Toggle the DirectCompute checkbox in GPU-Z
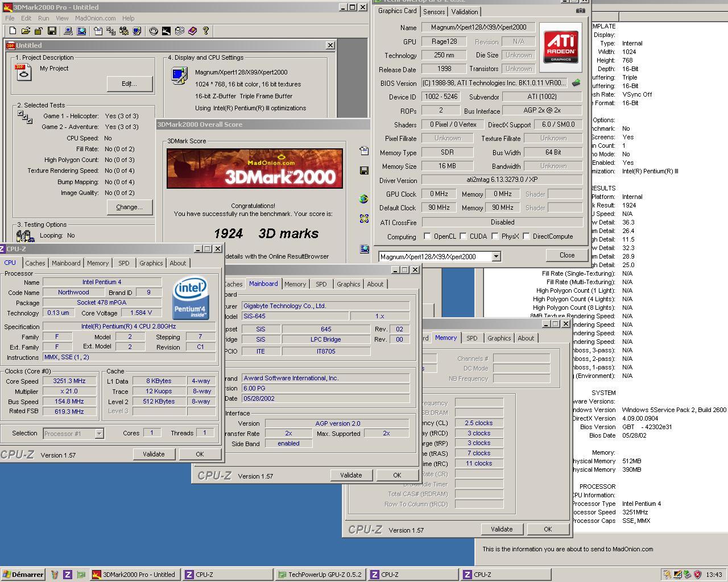The height and width of the screenshot is (582, 728). pyautogui.click(x=526, y=236)
